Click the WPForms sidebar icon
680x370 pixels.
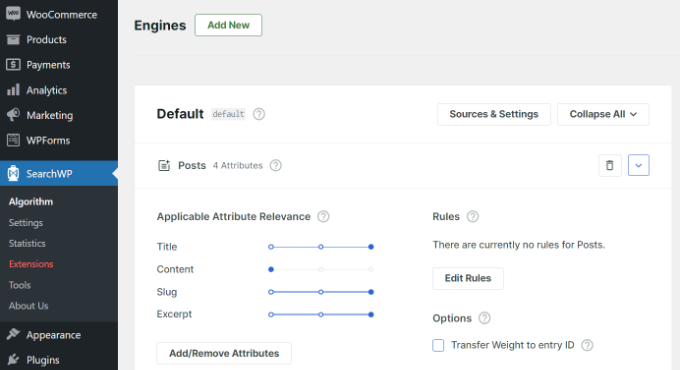(x=13, y=140)
